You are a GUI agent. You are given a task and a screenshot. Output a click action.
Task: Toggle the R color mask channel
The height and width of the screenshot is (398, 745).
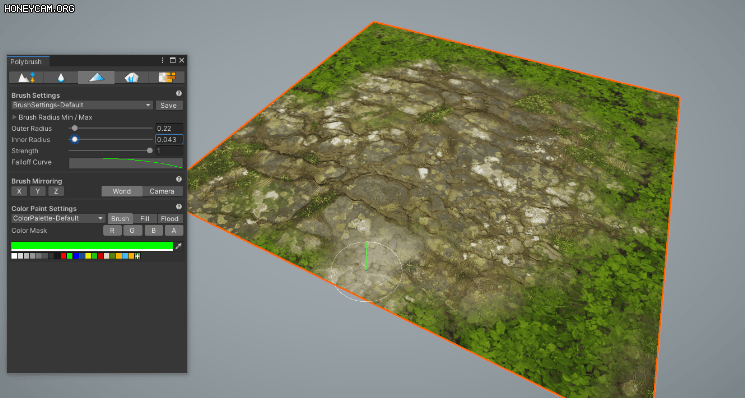tap(112, 231)
